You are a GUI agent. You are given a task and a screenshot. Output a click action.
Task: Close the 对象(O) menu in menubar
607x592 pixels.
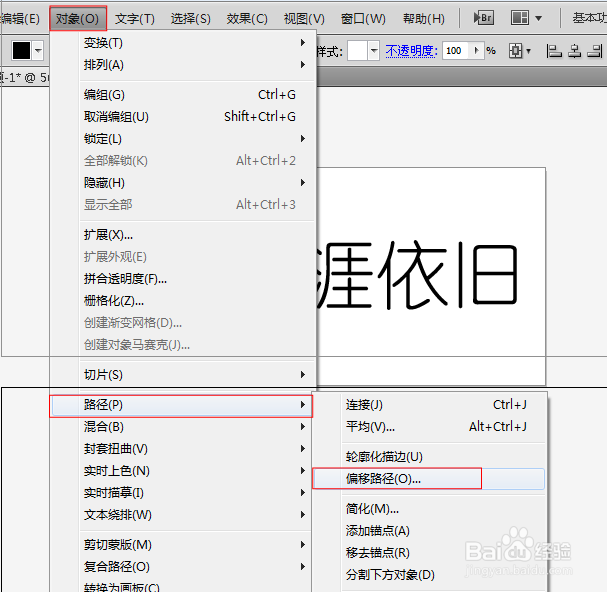coord(78,18)
